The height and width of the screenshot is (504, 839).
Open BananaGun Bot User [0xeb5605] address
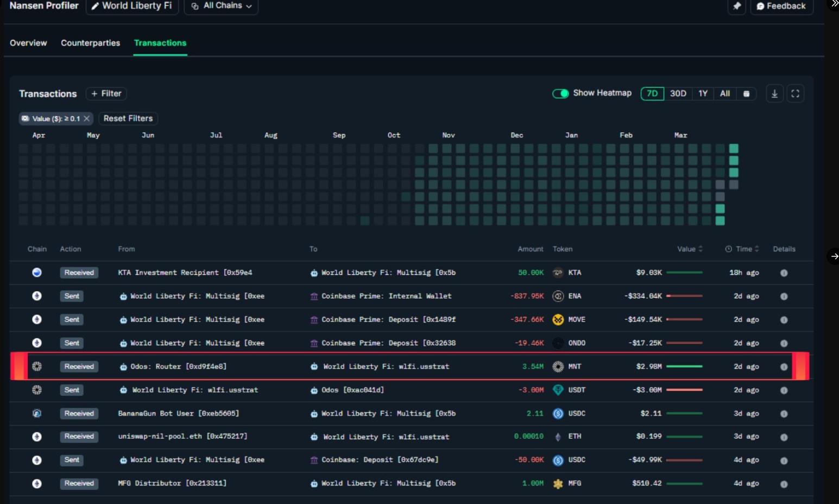(x=178, y=413)
